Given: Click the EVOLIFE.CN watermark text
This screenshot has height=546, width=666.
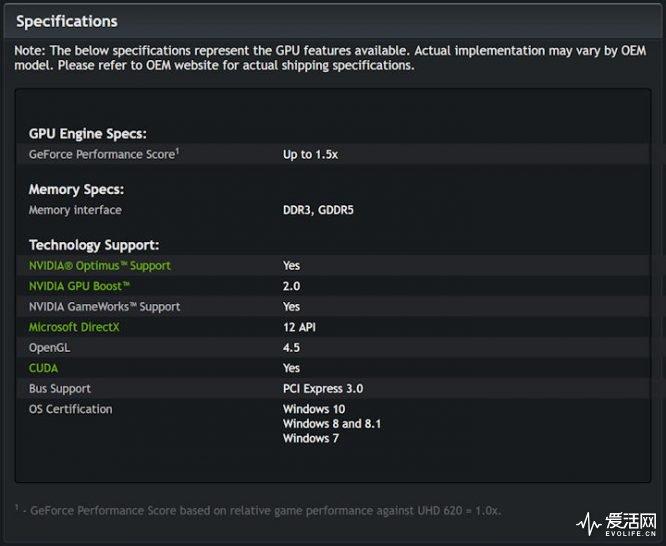Looking at the screenshot, I should point(631,534).
